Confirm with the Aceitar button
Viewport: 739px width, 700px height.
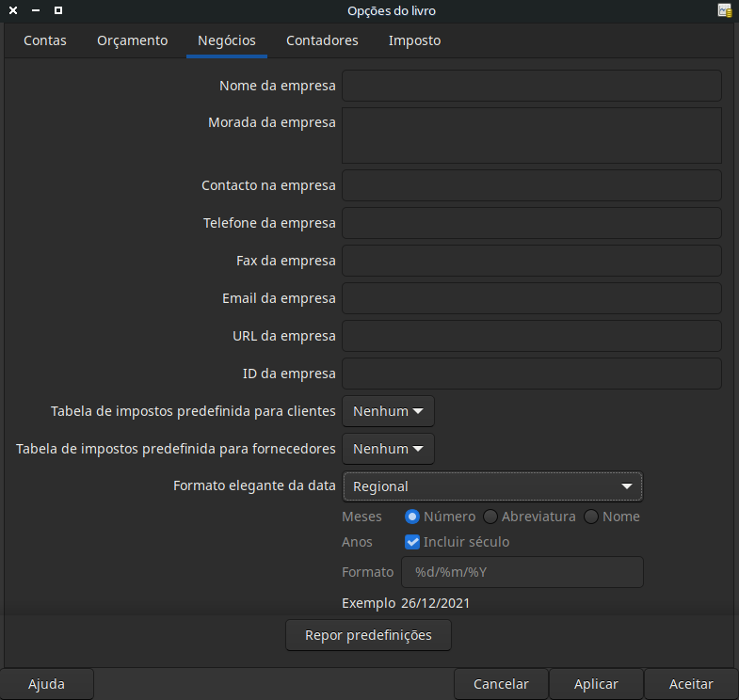tap(691, 684)
